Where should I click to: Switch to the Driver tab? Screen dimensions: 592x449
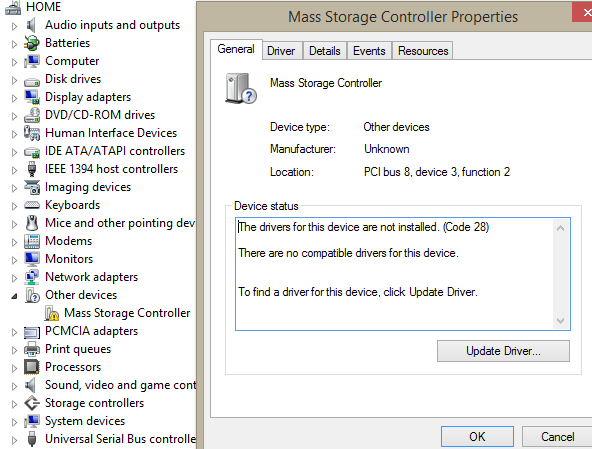[281, 51]
